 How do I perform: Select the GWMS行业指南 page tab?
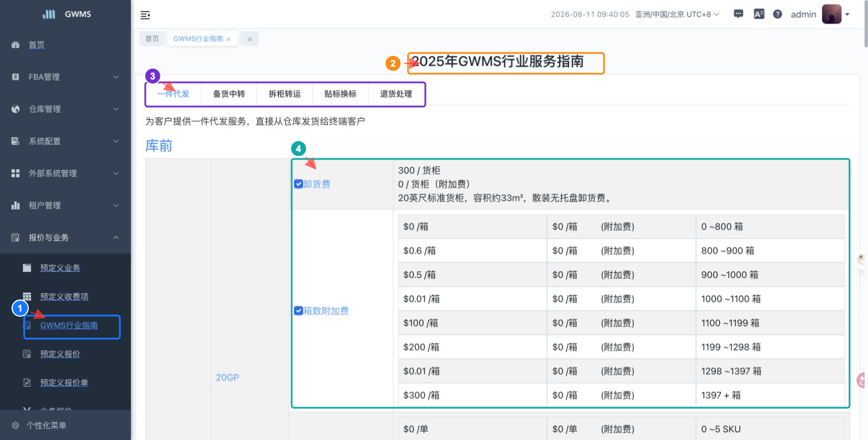pos(198,39)
